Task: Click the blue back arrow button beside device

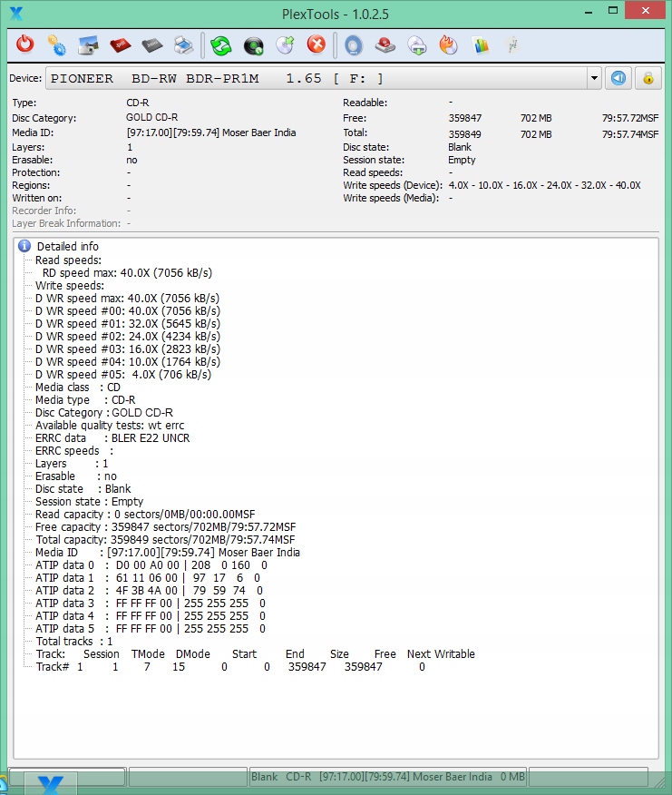Action: click(x=618, y=78)
